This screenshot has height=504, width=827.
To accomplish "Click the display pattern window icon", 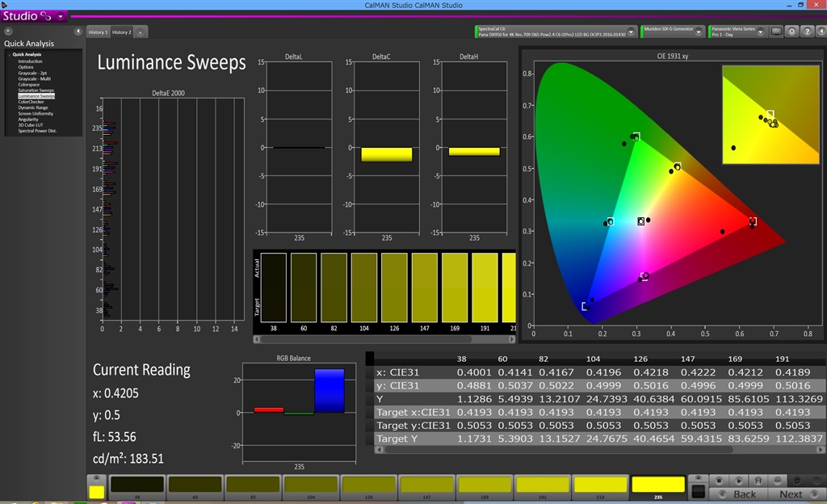I will (x=776, y=31).
